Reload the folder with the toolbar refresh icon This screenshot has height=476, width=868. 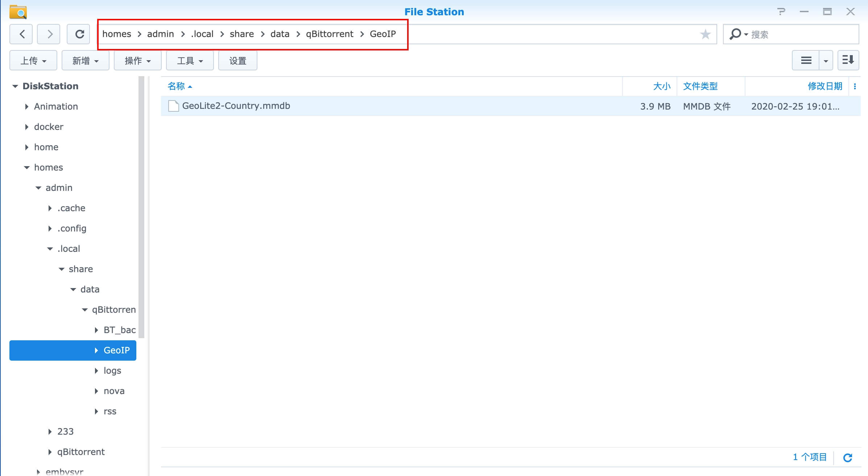point(79,34)
